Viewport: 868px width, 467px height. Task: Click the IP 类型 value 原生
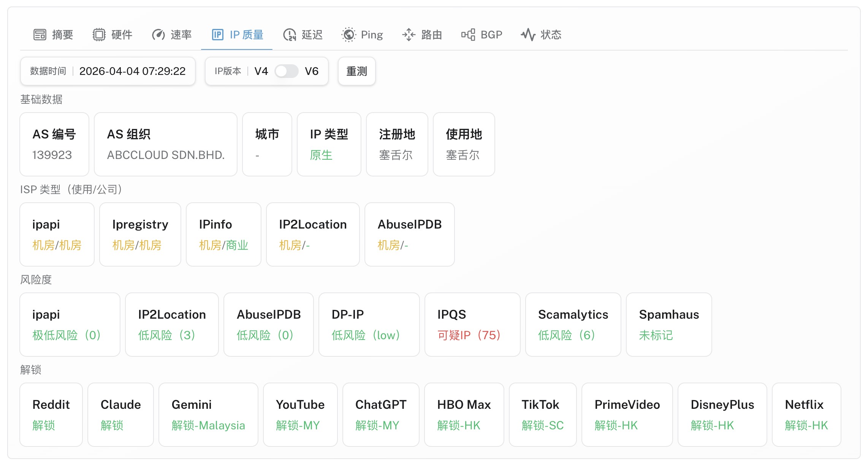click(x=321, y=155)
